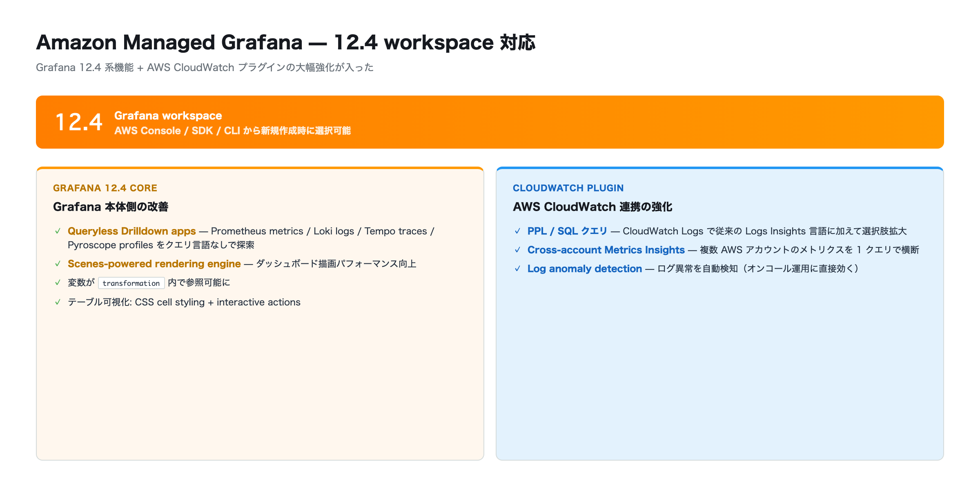Click the checkmark beside Queryless Drilldown apps
Image resolution: width=980 pixels, height=490 pixels.
[x=58, y=231]
